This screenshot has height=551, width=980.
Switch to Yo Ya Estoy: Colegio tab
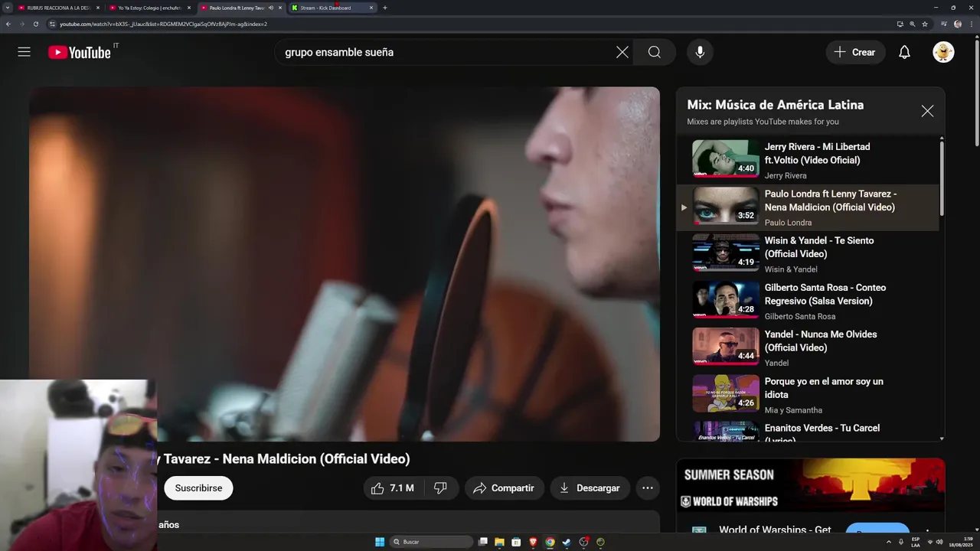(150, 8)
